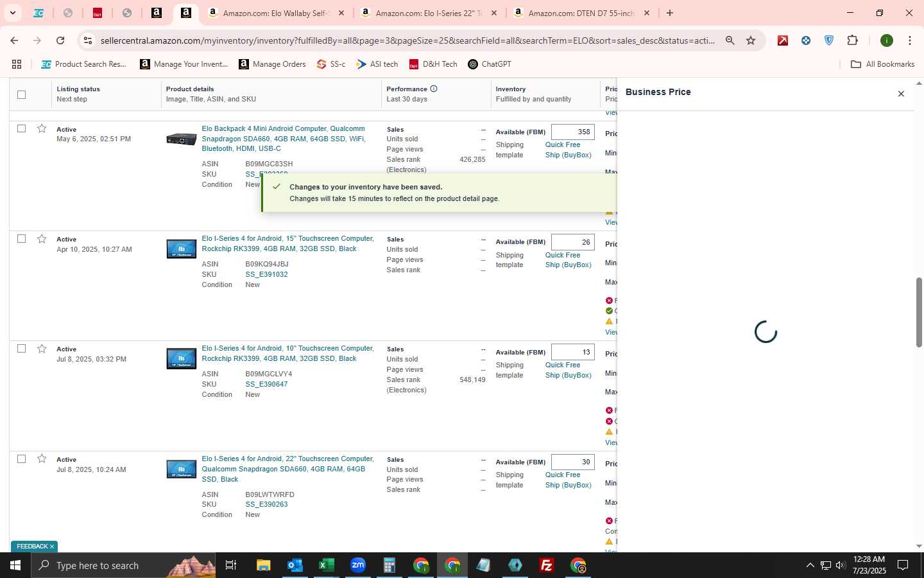Open SS-c bookmark
Image resolution: width=924 pixels, height=578 pixels.
[x=331, y=64]
